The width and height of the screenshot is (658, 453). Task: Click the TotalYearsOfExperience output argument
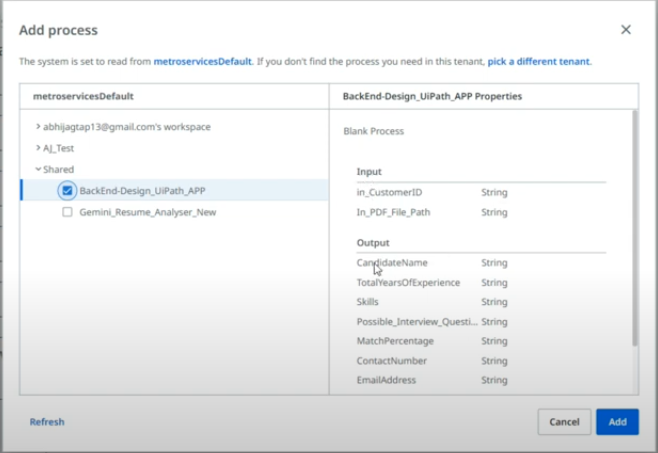click(x=408, y=283)
